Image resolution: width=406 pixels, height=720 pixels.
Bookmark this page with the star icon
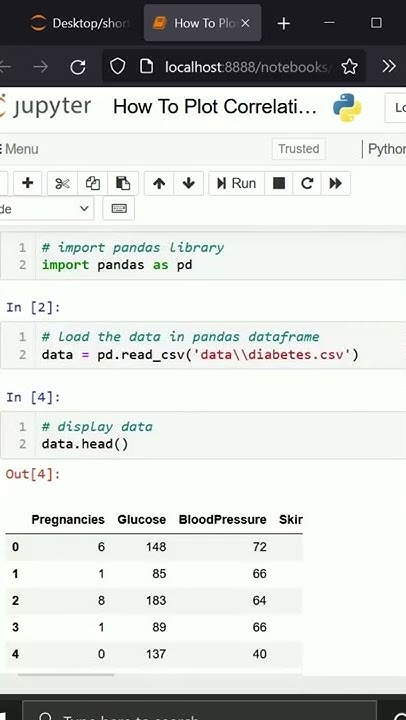[x=350, y=67]
